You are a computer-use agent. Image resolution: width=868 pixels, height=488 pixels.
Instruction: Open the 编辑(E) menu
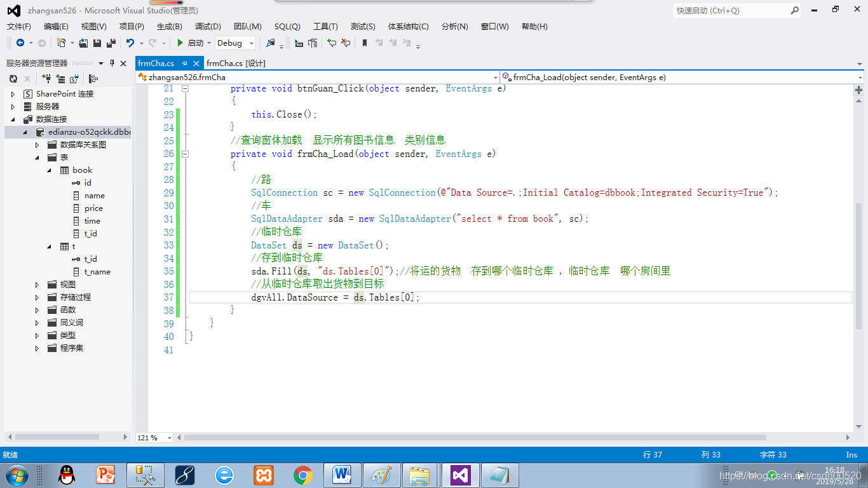click(x=56, y=27)
